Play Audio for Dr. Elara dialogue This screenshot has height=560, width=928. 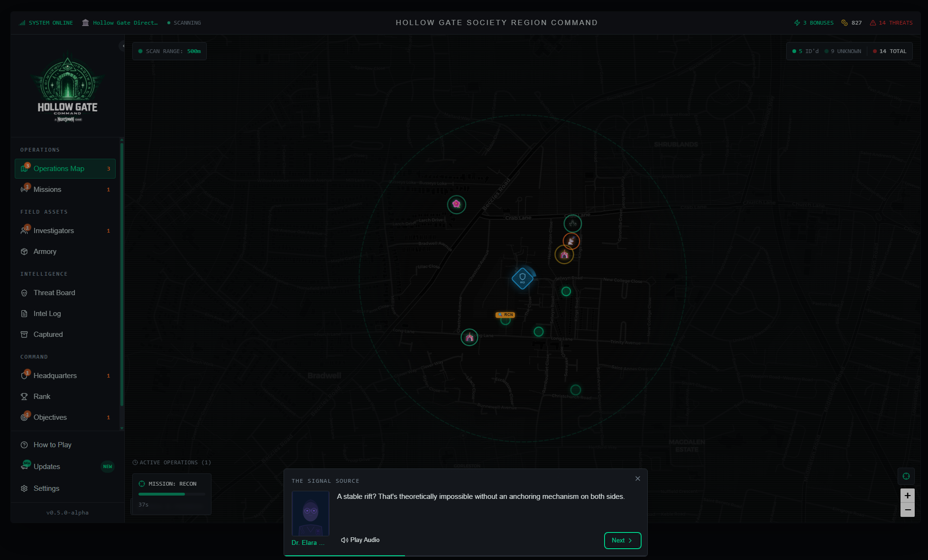pyautogui.click(x=360, y=540)
